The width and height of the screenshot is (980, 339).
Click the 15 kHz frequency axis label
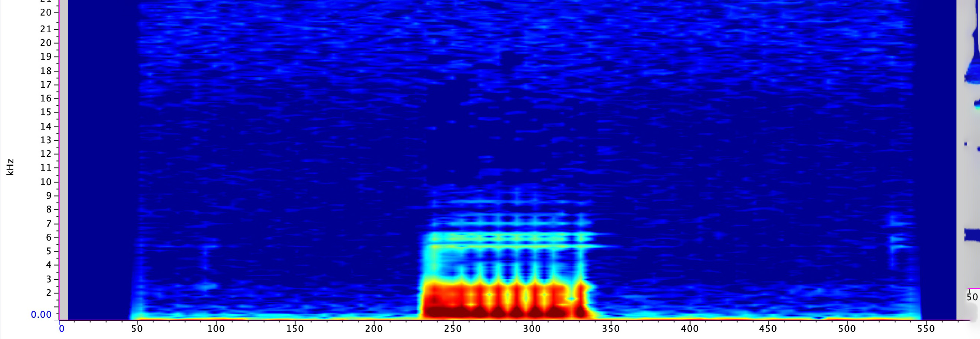click(x=46, y=112)
